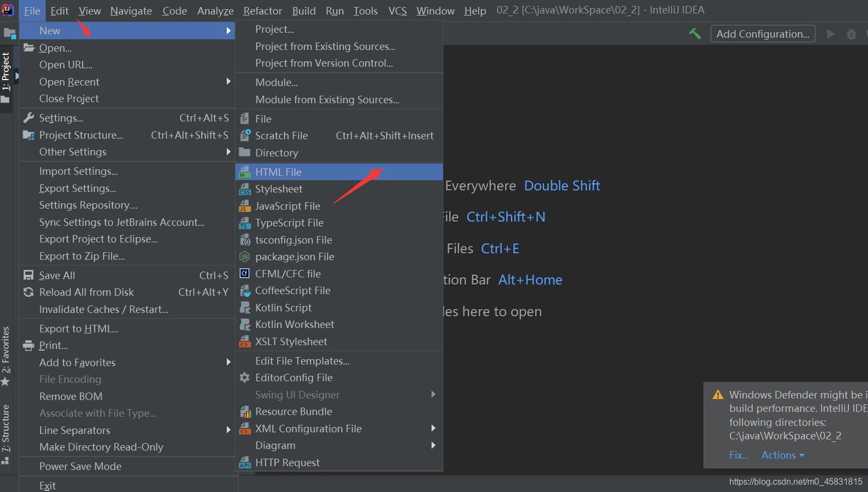868x492 pixels.
Task: Click the EditorConfig gear icon
Action: point(245,377)
